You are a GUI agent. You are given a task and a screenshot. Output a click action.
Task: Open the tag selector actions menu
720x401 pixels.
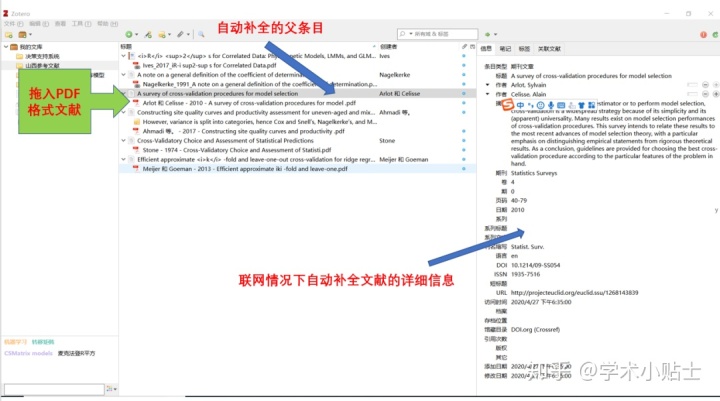[x=112, y=389]
